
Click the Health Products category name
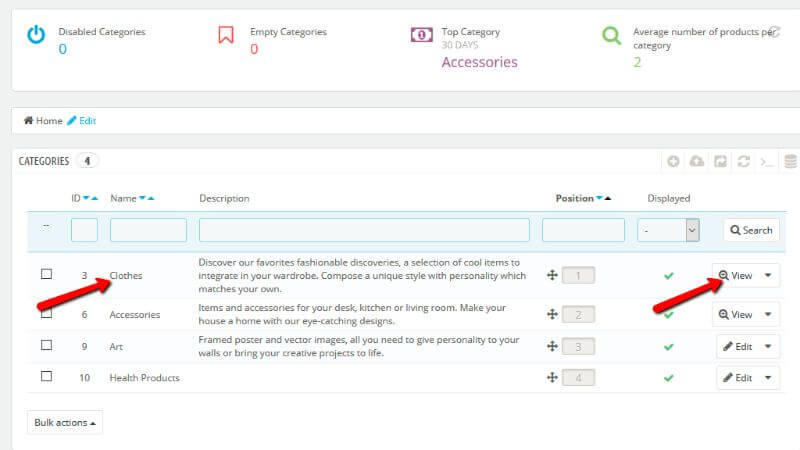pos(144,378)
